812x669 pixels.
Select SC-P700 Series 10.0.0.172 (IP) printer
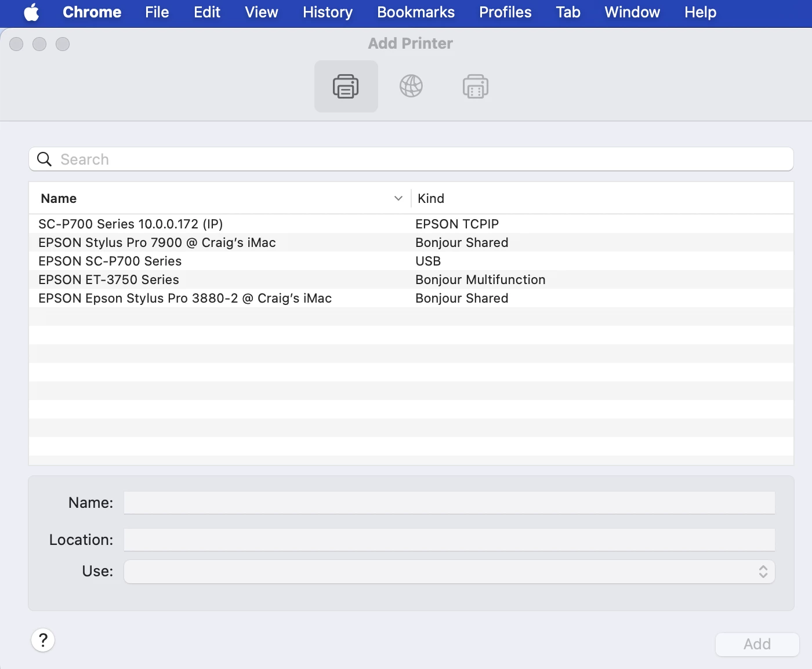(x=411, y=224)
